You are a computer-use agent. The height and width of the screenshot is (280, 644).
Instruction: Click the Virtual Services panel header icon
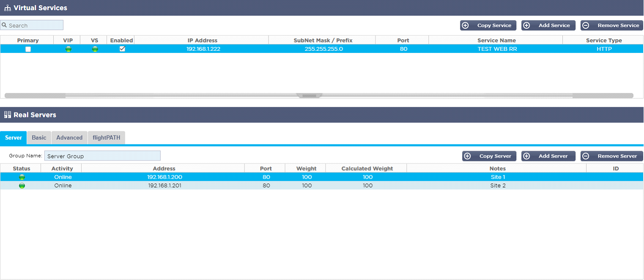[x=8, y=7]
